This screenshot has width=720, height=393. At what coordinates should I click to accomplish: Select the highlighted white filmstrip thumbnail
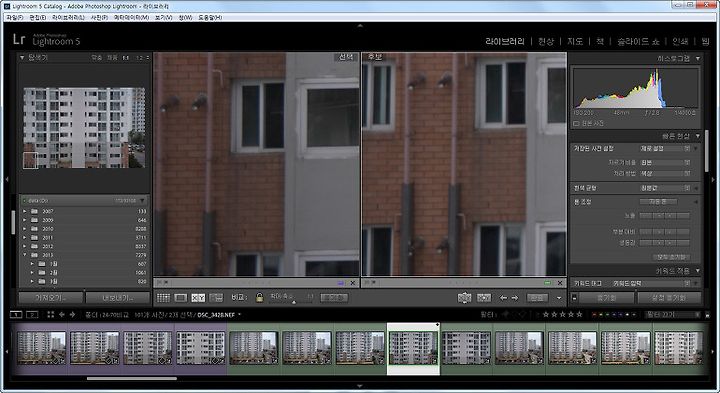[x=413, y=348]
